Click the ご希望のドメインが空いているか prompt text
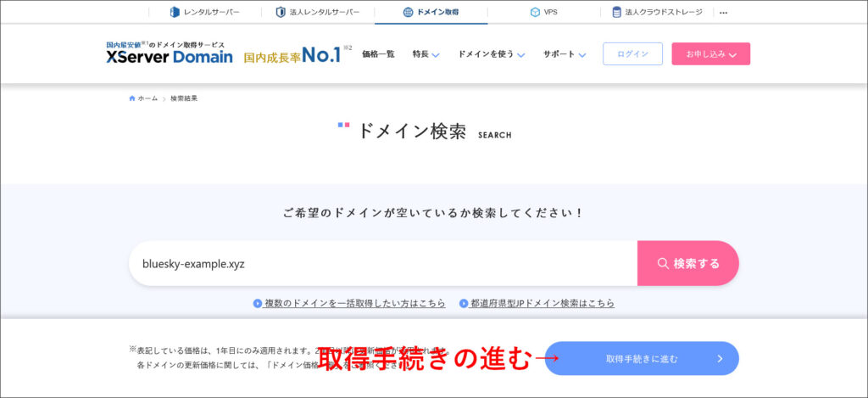This screenshot has width=868, height=398. pos(433,213)
